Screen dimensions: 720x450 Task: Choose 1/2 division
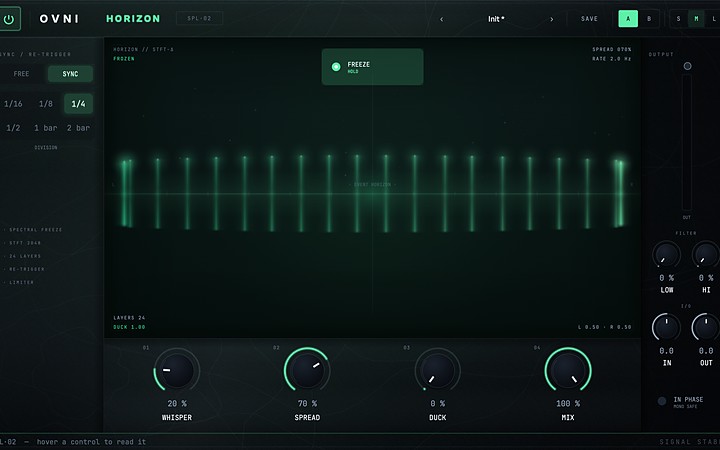point(13,128)
